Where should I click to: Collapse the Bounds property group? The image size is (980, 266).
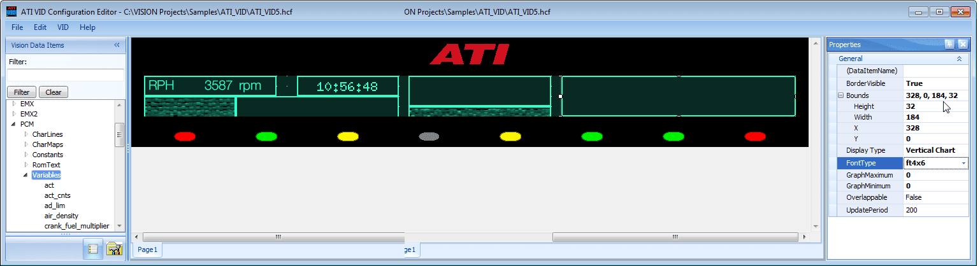tap(841, 95)
